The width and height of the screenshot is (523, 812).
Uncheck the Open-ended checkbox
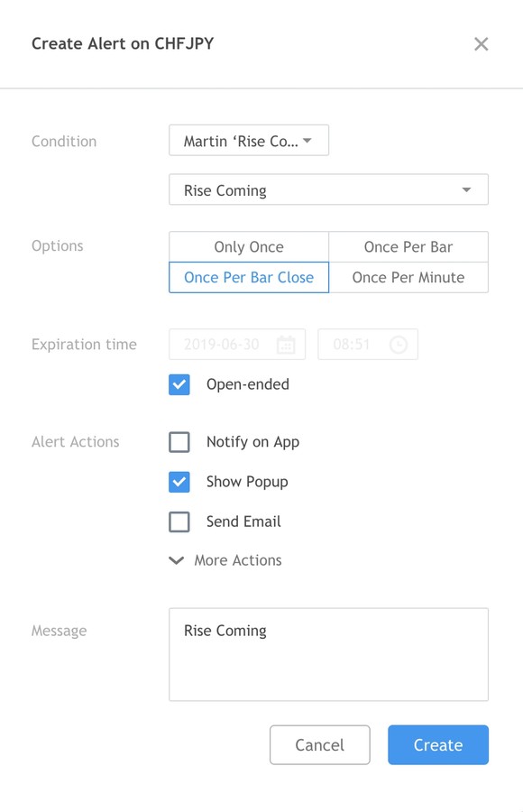[x=179, y=384]
